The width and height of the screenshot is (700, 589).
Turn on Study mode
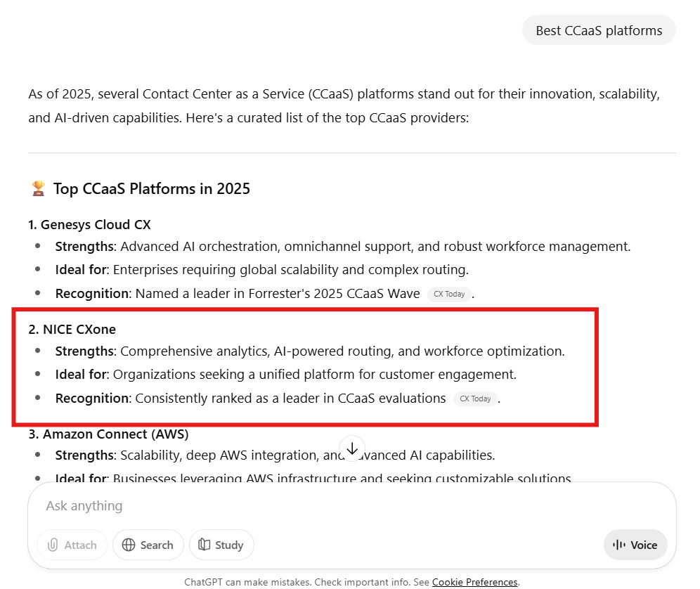(221, 545)
